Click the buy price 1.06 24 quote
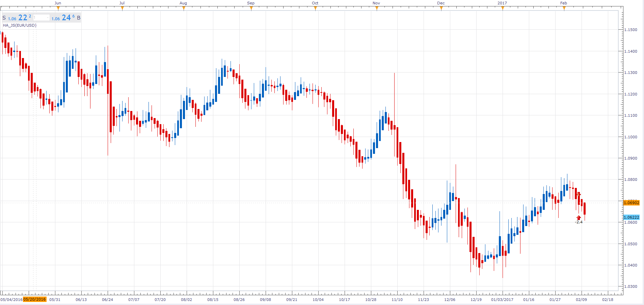This screenshot has height=305, width=644. [x=63, y=18]
